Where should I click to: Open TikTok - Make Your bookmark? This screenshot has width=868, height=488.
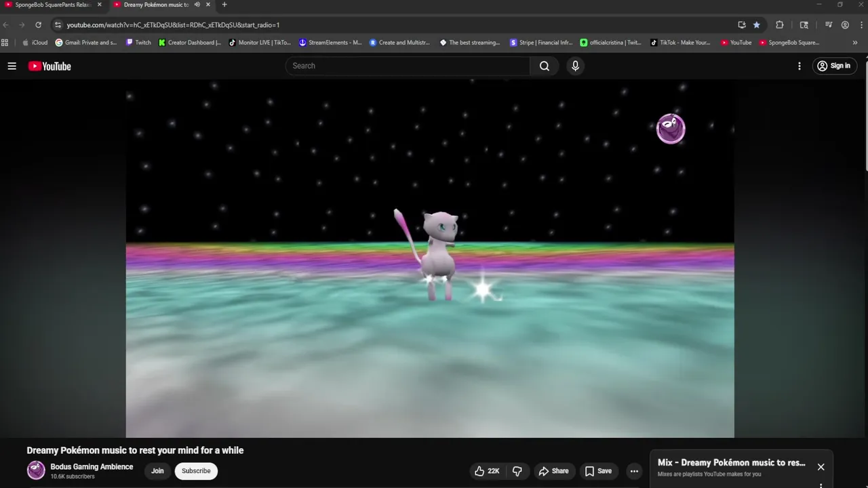tap(681, 43)
